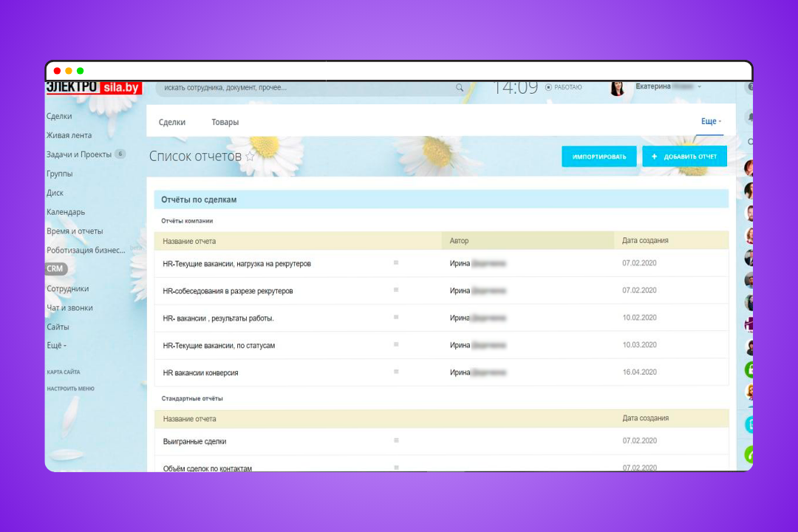Screen dimensions: 798x532
Task: Click Название отчета header under Отчёты компании
Action: point(189,242)
